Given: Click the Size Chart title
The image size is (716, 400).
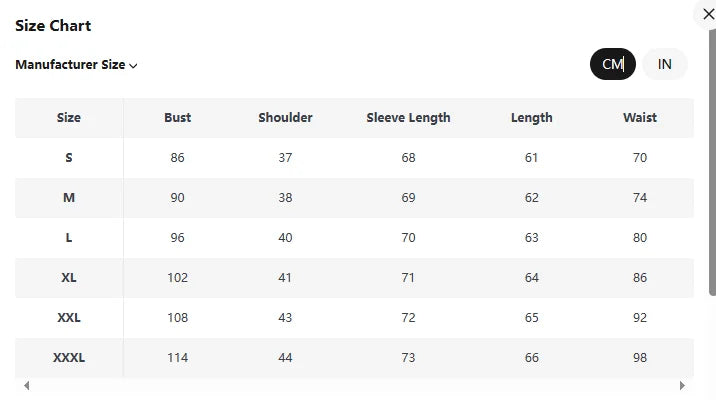Looking at the screenshot, I should click(x=53, y=26).
